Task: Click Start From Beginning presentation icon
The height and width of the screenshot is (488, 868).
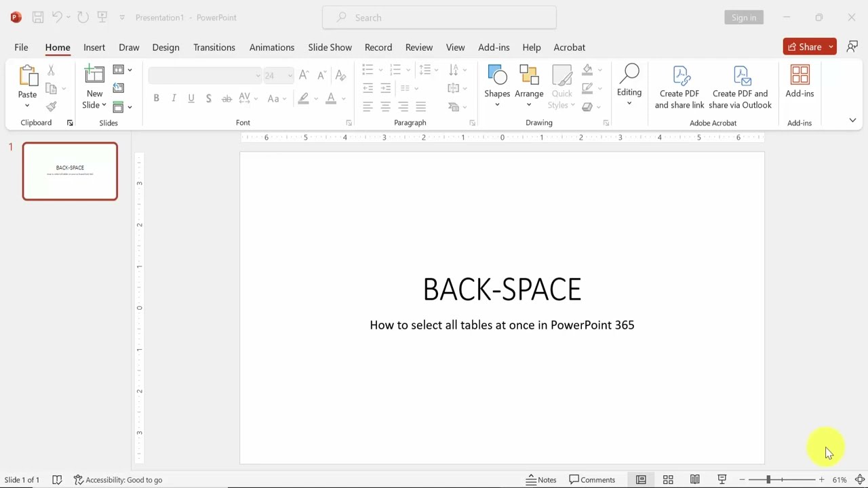Action: (x=102, y=18)
